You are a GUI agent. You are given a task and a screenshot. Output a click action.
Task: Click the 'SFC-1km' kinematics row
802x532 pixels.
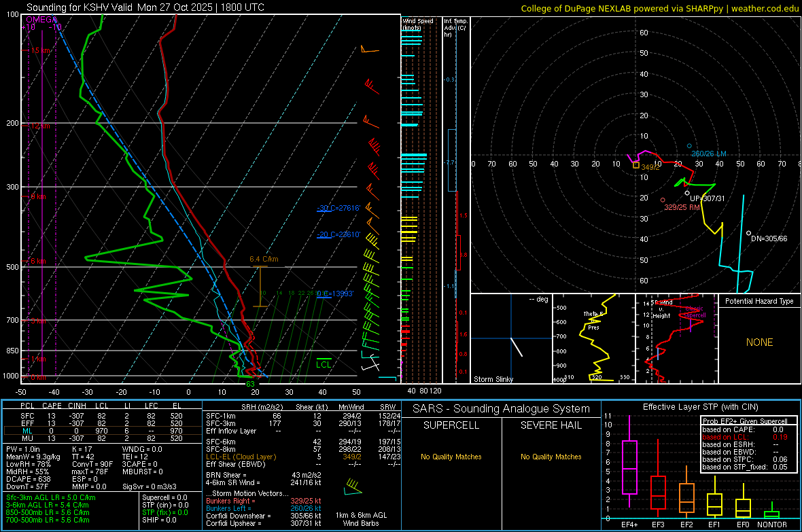303,416
